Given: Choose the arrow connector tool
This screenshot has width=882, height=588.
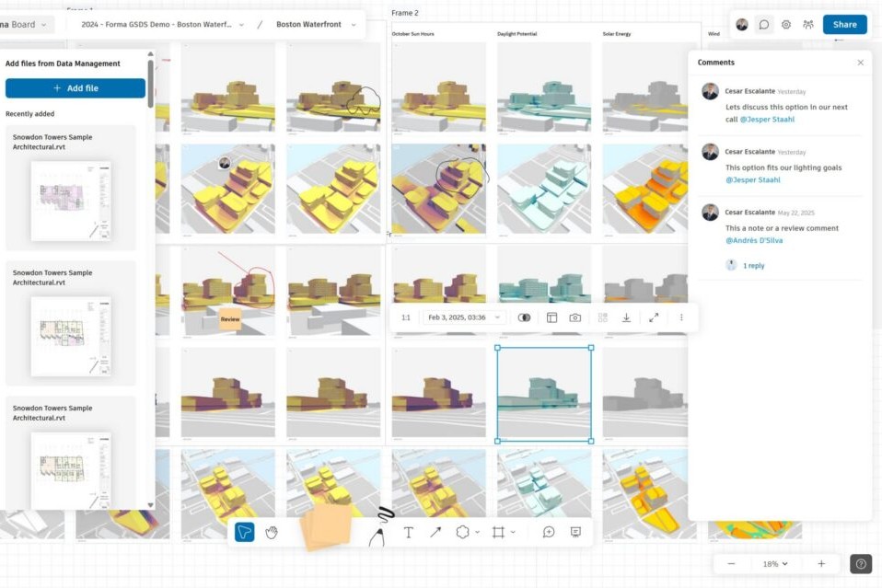Looking at the screenshot, I should tap(435, 532).
